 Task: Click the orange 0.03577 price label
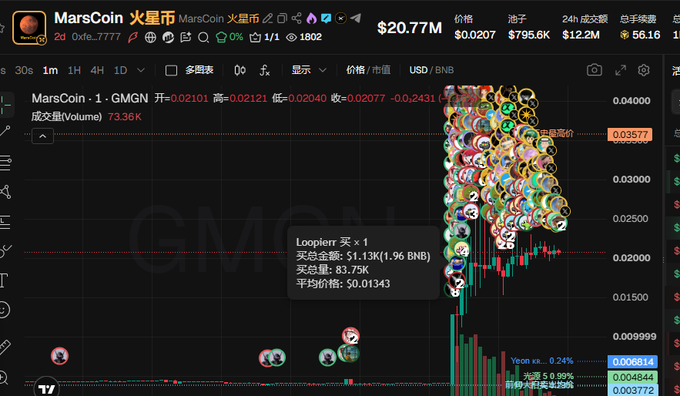630,134
